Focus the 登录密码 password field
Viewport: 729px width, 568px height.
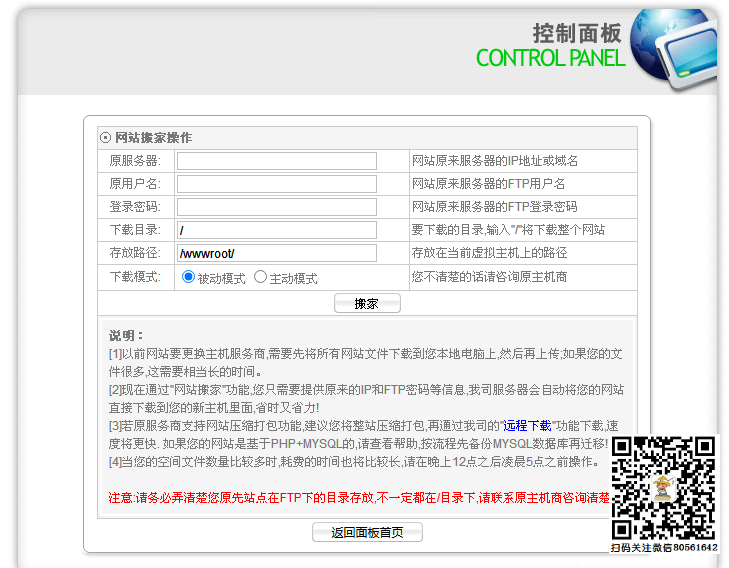click(277, 207)
